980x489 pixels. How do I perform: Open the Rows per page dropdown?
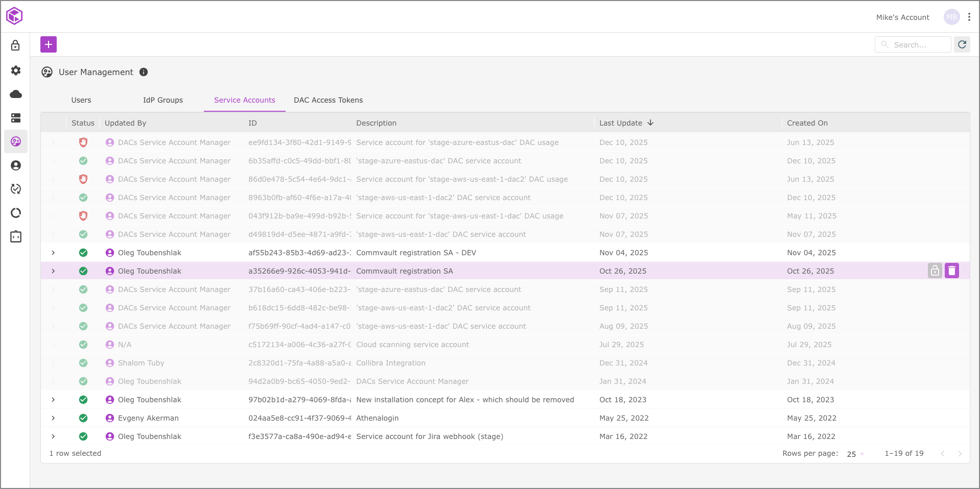855,454
